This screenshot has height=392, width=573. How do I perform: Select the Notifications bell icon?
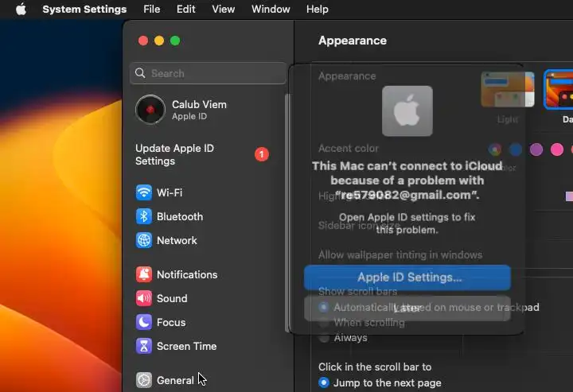144,274
